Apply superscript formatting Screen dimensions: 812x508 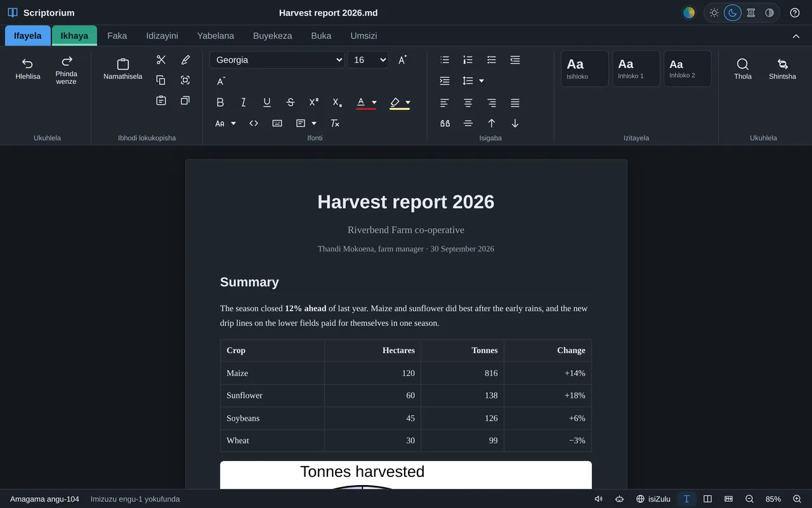click(x=314, y=102)
